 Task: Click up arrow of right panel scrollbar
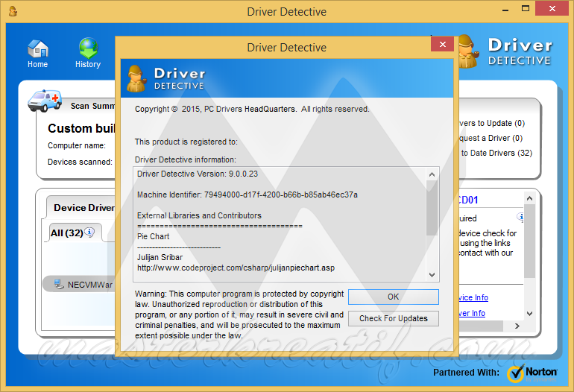(x=529, y=198)
